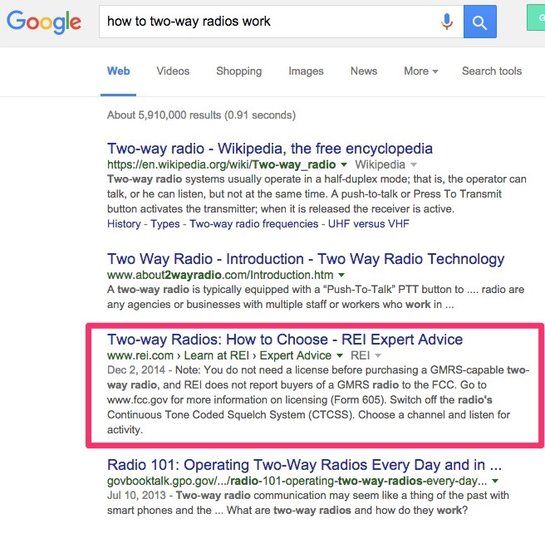Open arrow beside about2wayradio.com URL

click(341, 275)
